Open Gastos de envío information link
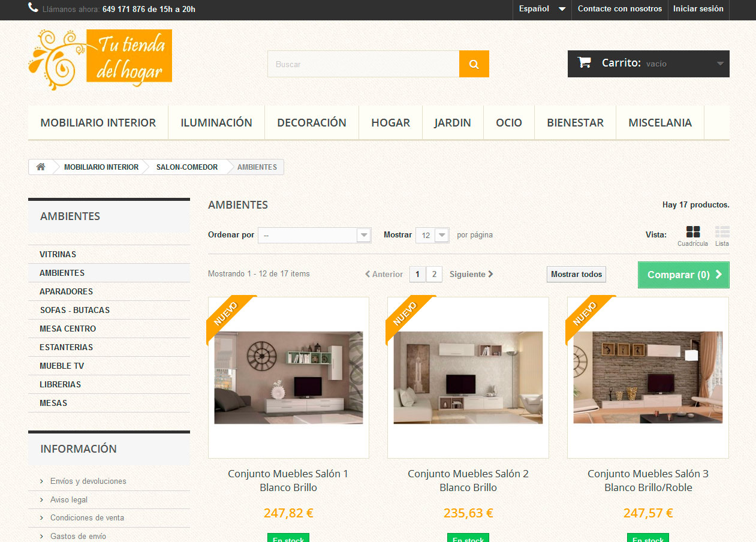 coord(78,537)
